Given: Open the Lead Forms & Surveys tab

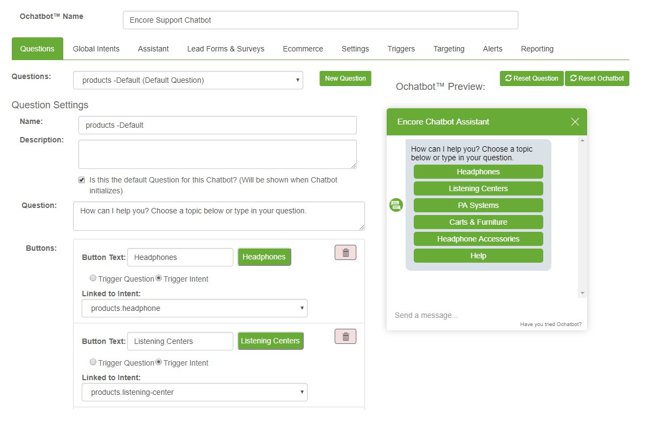Looking at the screenshot, I should (225, 49).
